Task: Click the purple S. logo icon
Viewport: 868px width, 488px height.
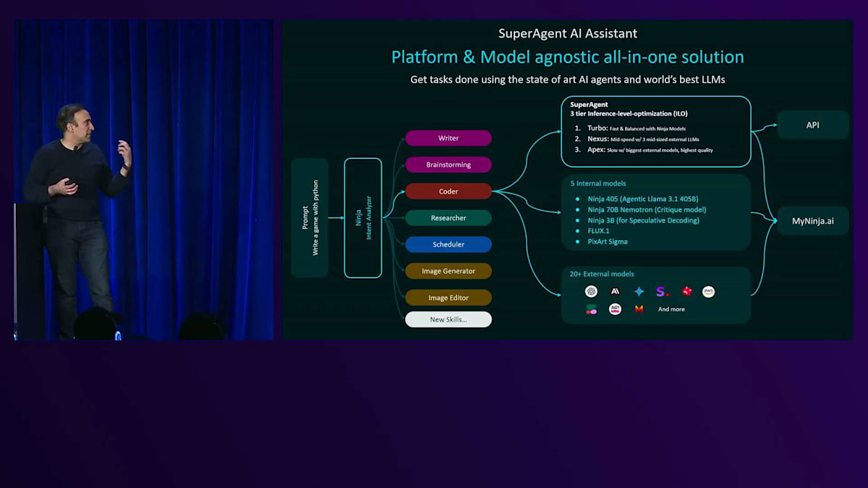Action: (663, 291)
